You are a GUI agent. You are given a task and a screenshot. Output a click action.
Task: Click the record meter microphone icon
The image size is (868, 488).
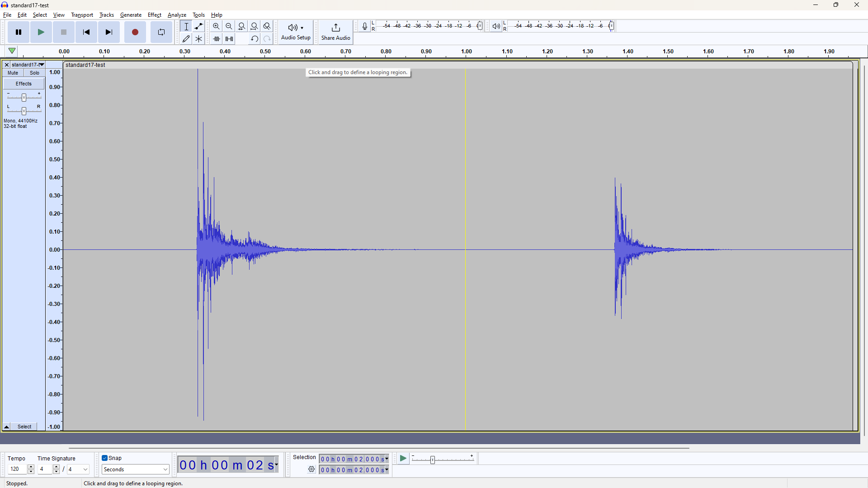point(365,26)
